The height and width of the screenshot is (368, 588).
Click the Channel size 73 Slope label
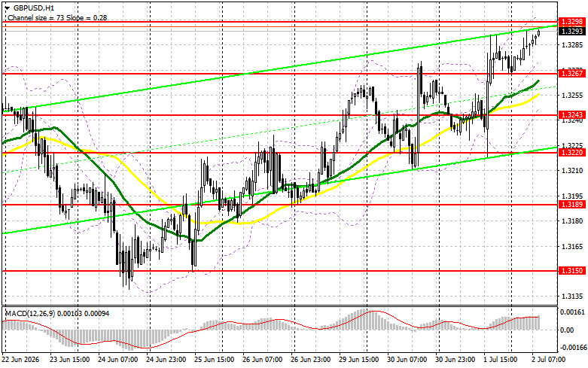[57, 17]
